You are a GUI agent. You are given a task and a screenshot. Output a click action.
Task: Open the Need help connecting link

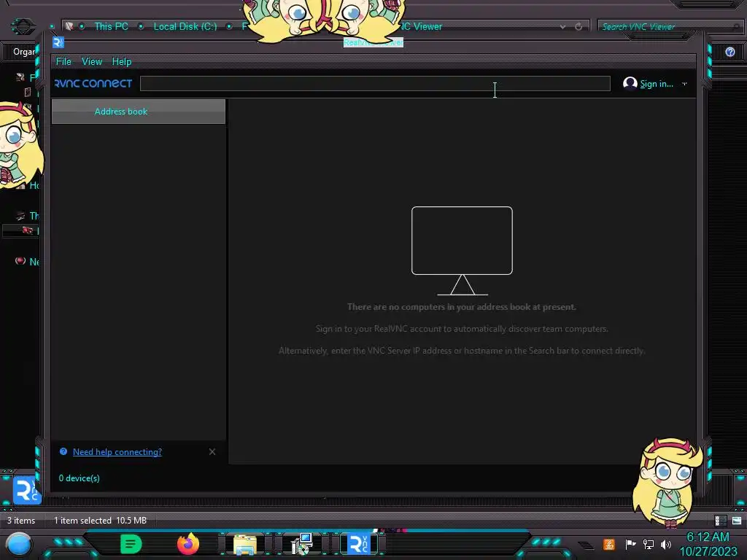pyautogui.click(x=117, y=452)
